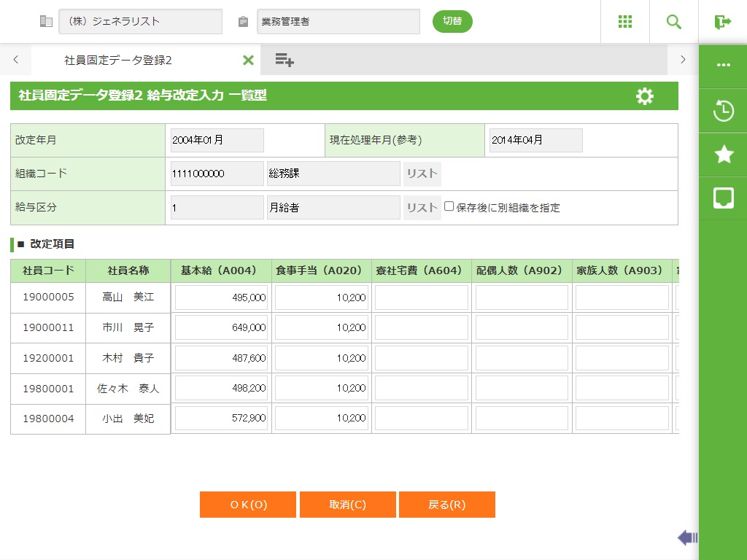Image resolution: width=747 pixels, height=560 pixels.
Task: Select the 社員固定データ登録2 tab
Action: [118, 61]
